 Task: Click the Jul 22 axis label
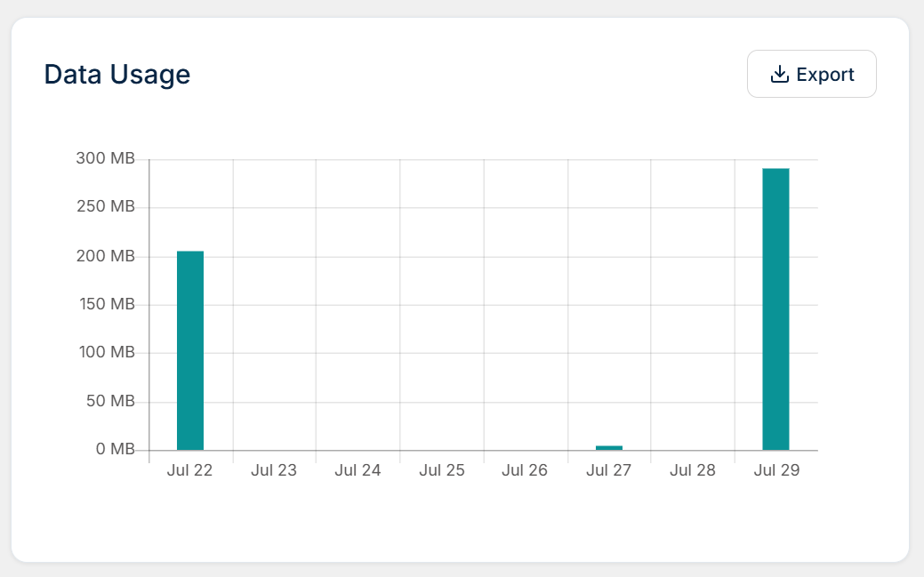click(x=189, y=470)
